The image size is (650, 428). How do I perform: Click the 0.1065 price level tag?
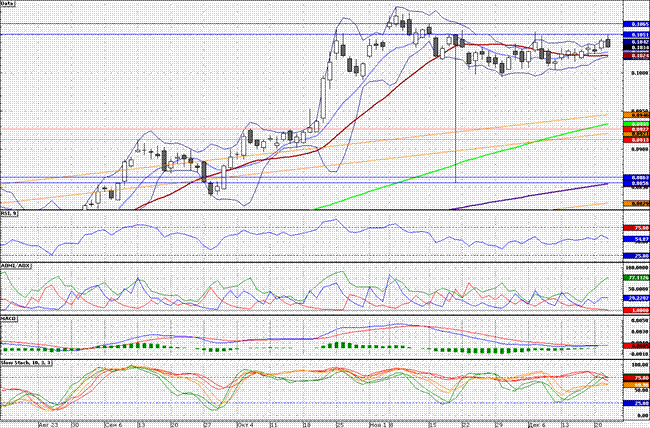(636, 24)
